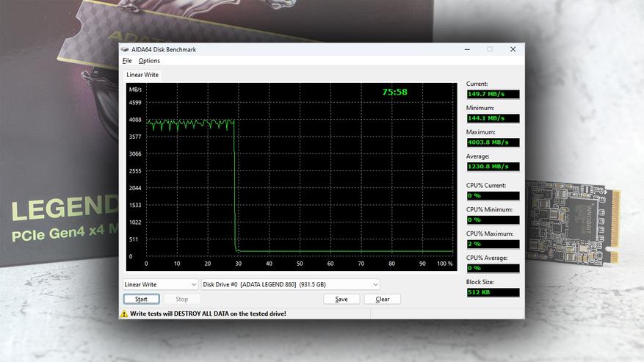
Task: Click the Start button
Action: 141,299
